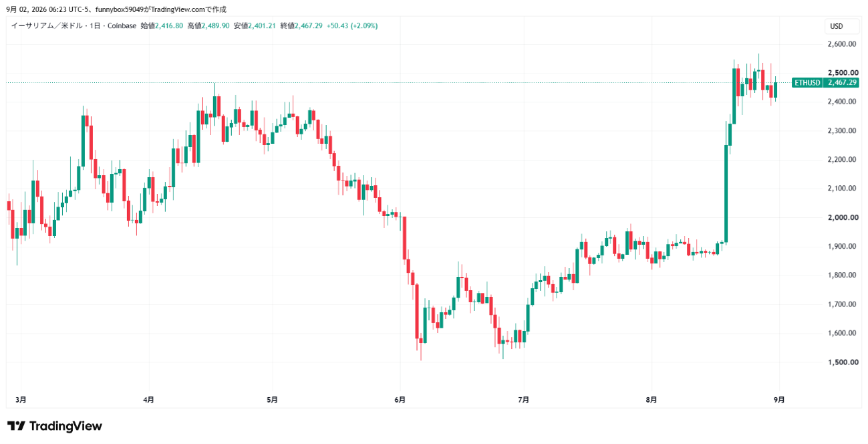Click the 2,600.00 price axis label

(x=842, y=44)
